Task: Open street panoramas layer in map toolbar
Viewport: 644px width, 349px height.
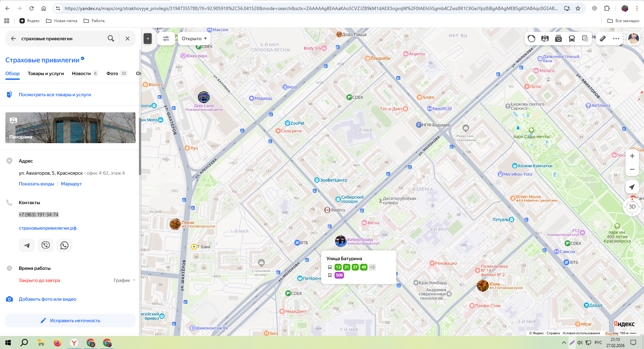Action: [x=545, y=39]
